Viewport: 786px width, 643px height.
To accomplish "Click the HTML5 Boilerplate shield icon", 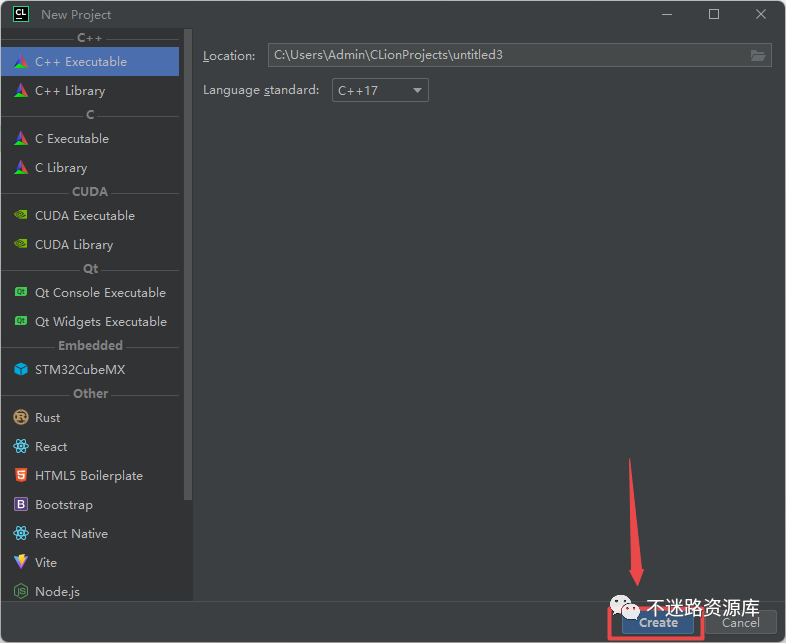I will (21, 475).
